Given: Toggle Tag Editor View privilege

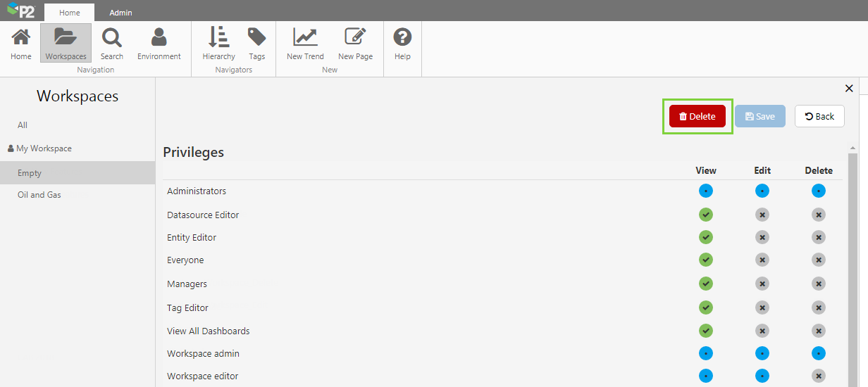Looking at the screenshot, I should point(706,307).
